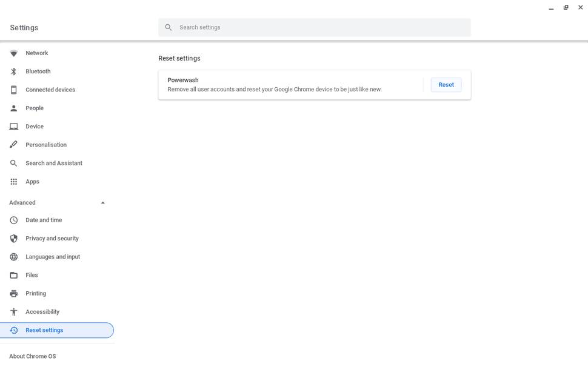Image resolution: width=588 pixels, height=367 pixels.
Task: Select the Network Wi-Fi icon
Action: click(x=13, y=53)
